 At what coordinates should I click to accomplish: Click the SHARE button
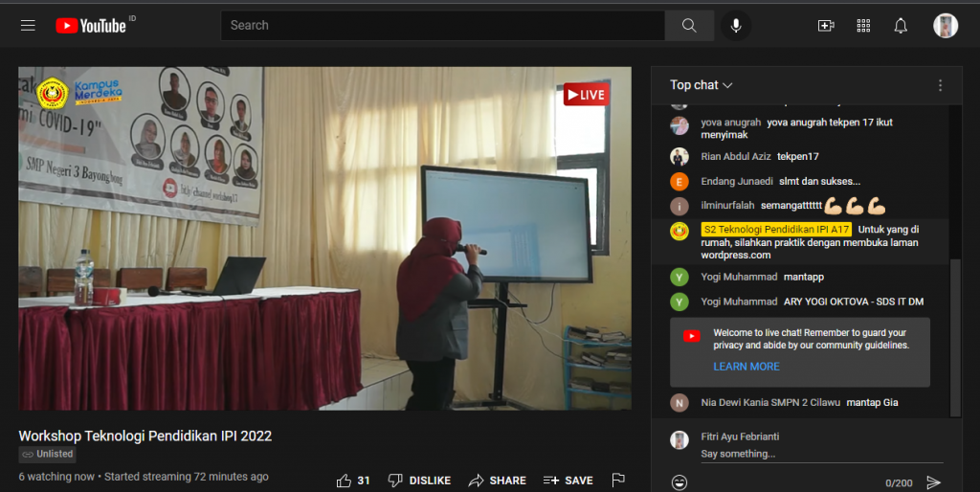498,481
